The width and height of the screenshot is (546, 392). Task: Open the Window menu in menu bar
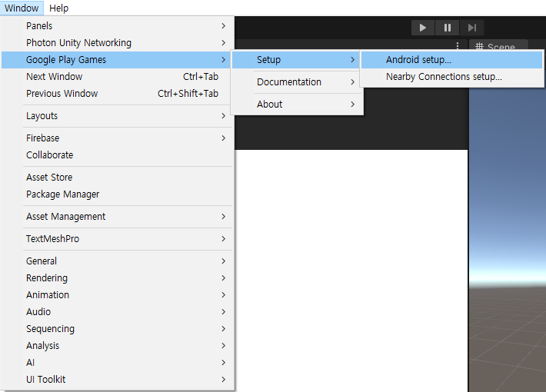point(22,8)
